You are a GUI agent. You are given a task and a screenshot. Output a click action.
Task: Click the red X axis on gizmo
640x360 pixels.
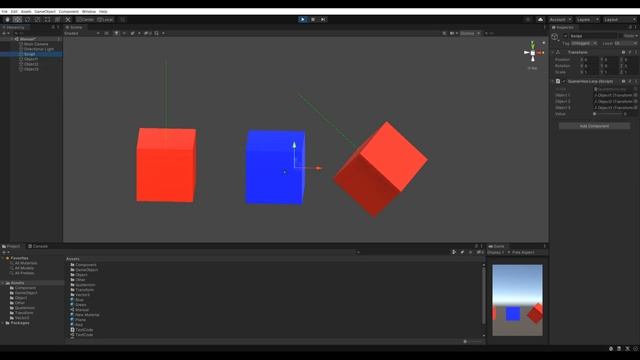pos(540,53)
